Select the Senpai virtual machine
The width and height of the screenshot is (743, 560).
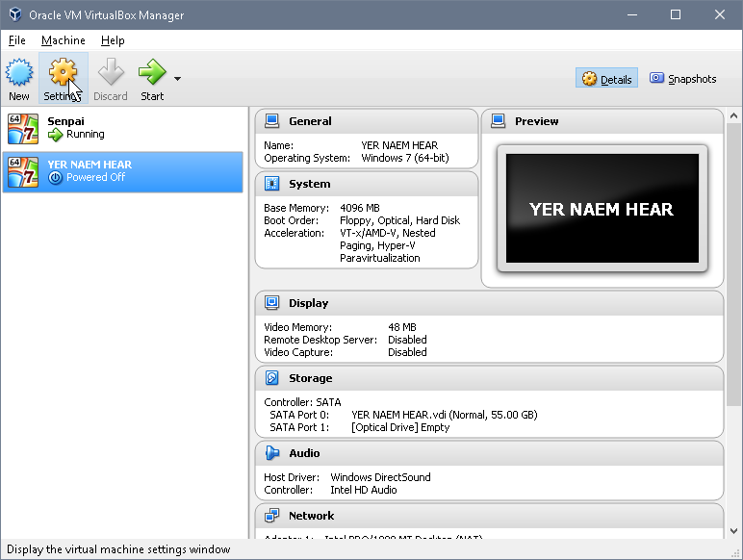[122, 128]
